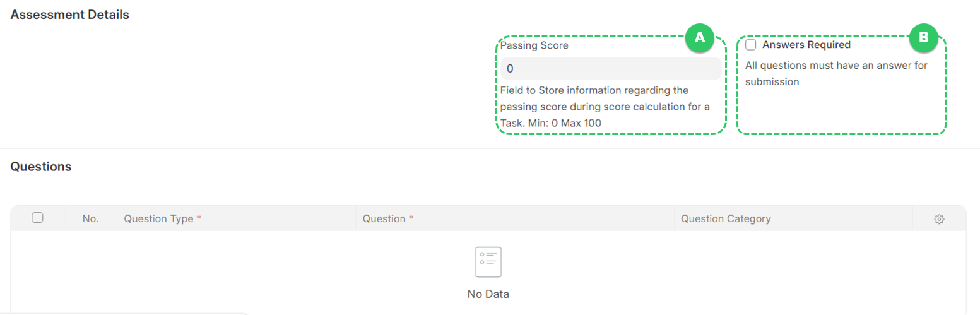Click the No Data text message
The image size is (980, 315).
[x=488, y=294]
